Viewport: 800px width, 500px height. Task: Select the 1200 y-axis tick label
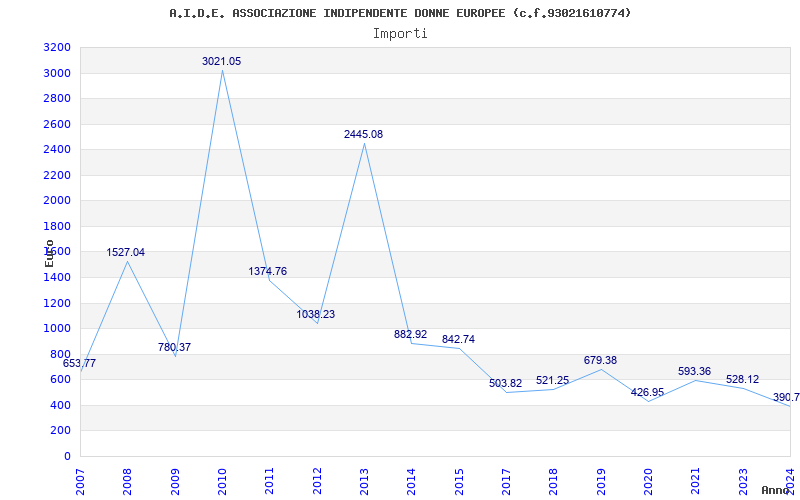(58, 304)
